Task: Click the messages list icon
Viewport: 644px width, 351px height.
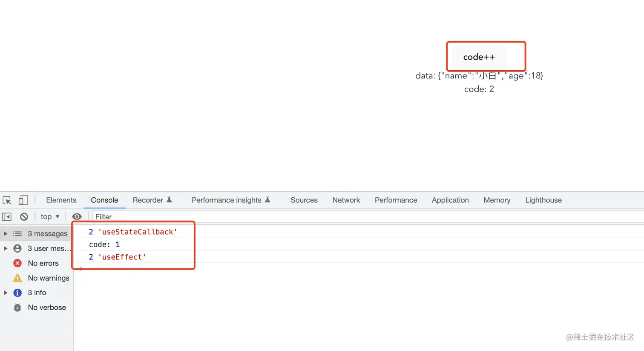Action: pos(17,233)
